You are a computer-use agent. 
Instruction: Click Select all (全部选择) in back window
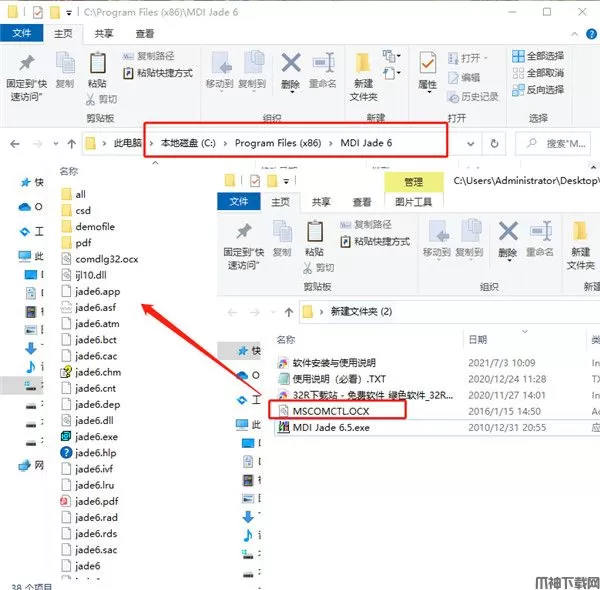click(538, 56)
